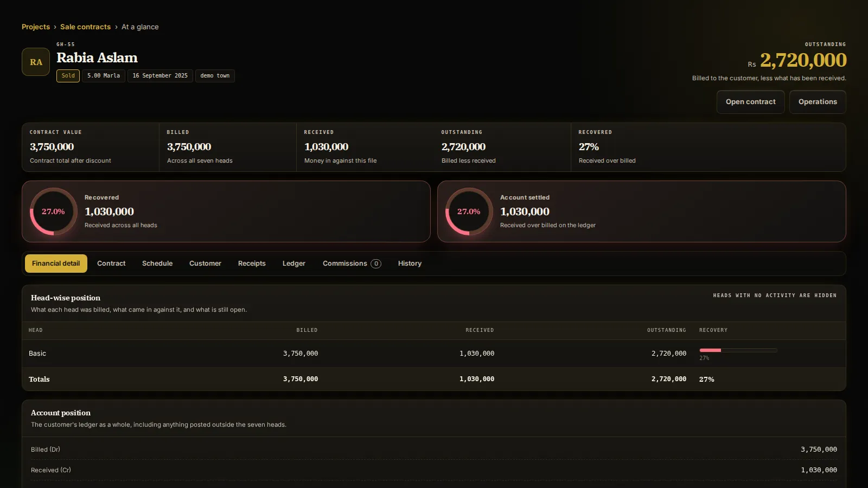Open the Receipts tab
868x488 pixels.
tap(252, 264)
